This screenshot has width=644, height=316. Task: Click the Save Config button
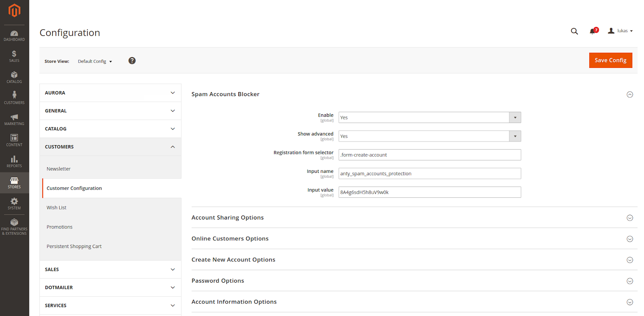[x=611, y=60]
